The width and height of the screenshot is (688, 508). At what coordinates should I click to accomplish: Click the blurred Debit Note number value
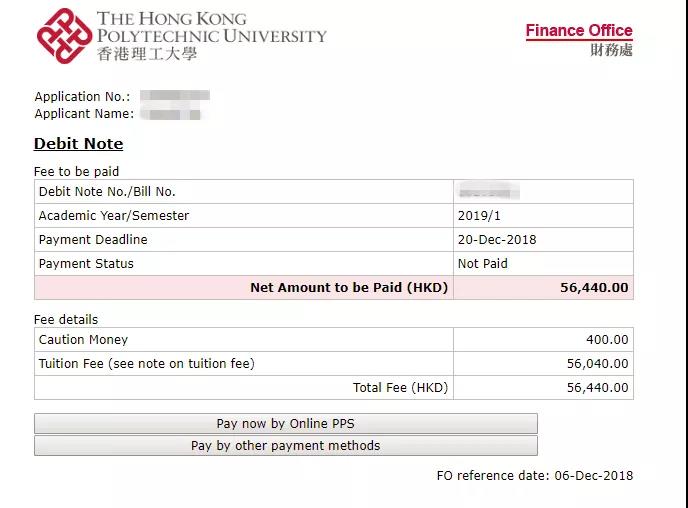(488, 192)
